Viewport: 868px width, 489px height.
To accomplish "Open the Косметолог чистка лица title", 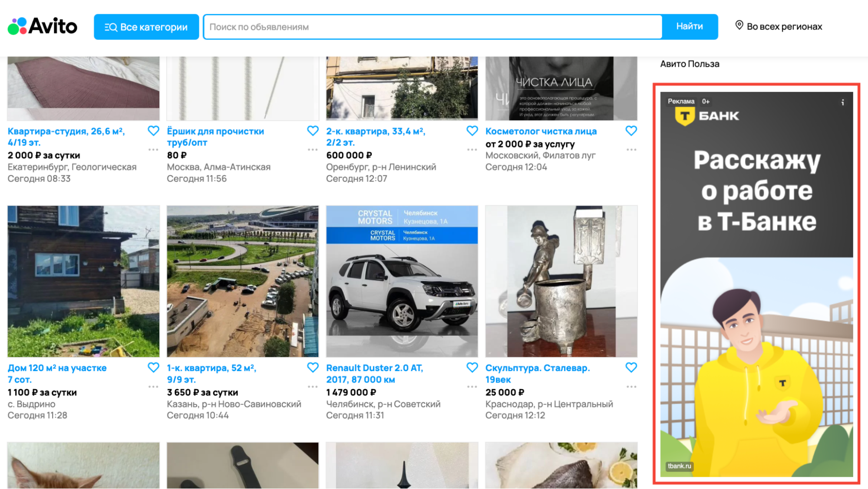I will (541, 131).
